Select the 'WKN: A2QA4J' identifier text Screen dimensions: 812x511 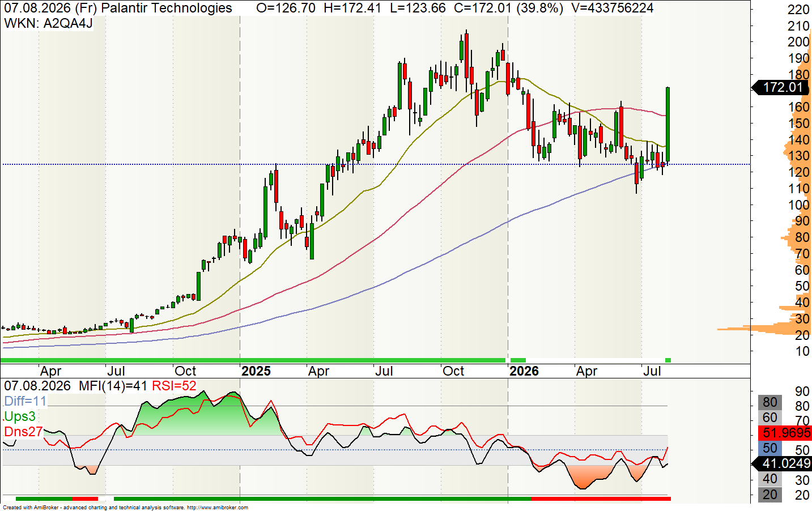coord(48,23)
